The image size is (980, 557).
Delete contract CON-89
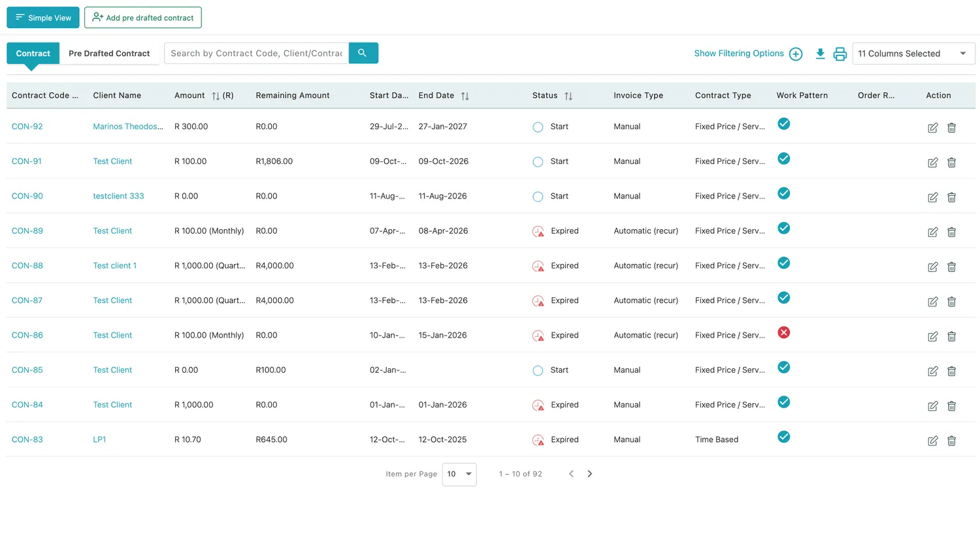[x=951, y=232]
